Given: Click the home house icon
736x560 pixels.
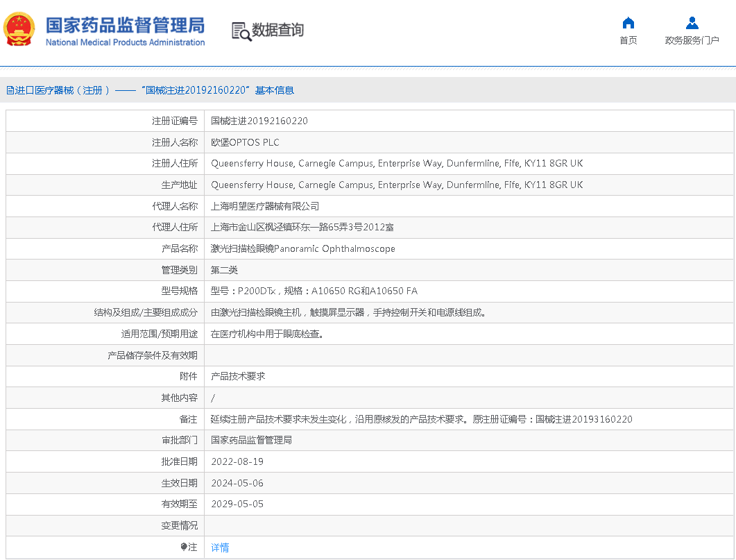Looking at the screenshot, I should [628, 23].
